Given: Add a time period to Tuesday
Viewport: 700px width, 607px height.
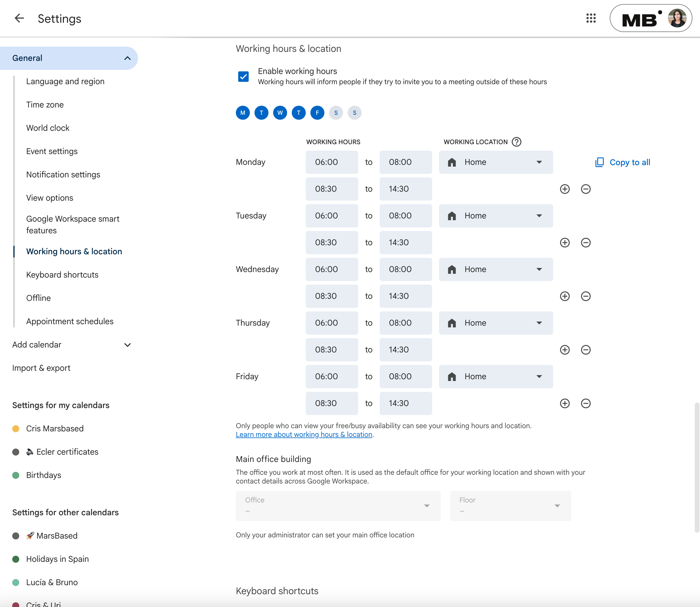Looking at the screenshot, I should 565,243.
